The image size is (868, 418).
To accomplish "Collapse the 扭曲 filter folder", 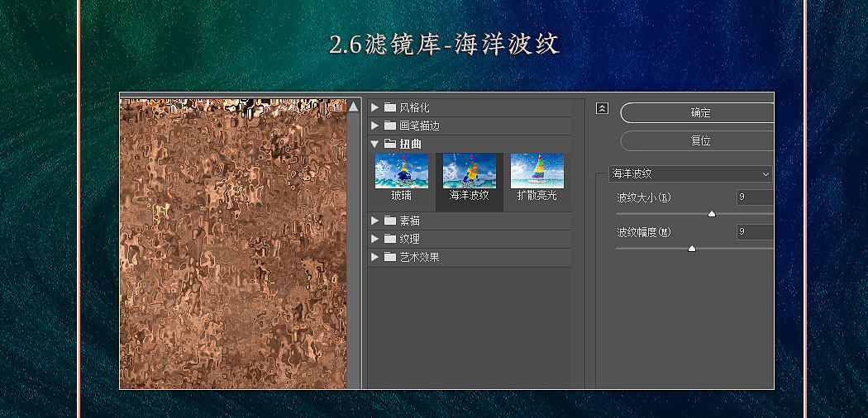I will (374, 144).
